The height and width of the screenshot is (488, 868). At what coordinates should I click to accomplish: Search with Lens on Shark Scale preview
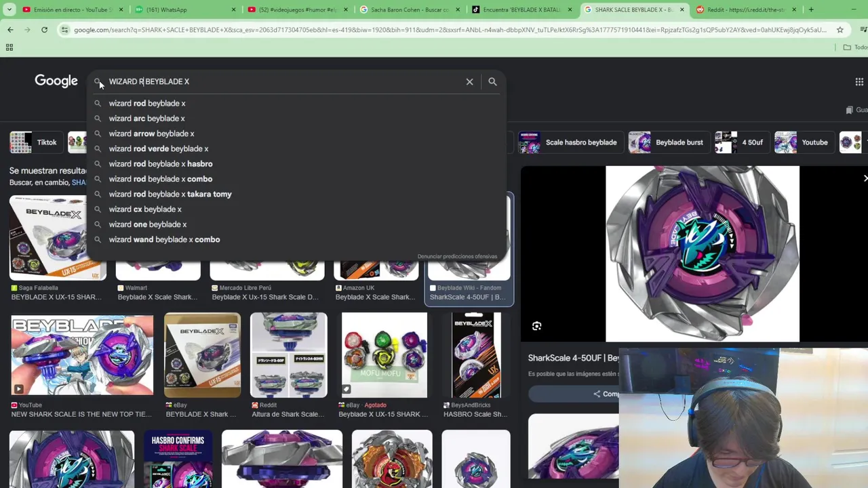coord(536,326)
